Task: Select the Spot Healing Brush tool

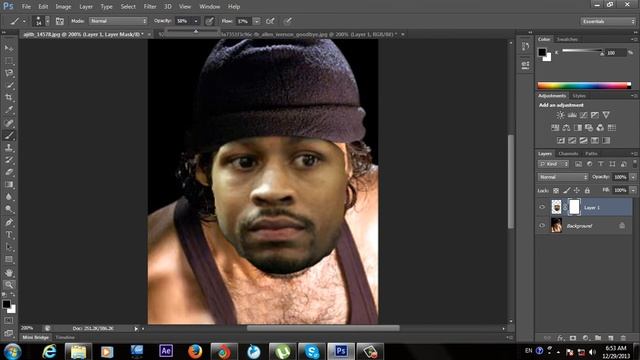Action: coord(9,123)
